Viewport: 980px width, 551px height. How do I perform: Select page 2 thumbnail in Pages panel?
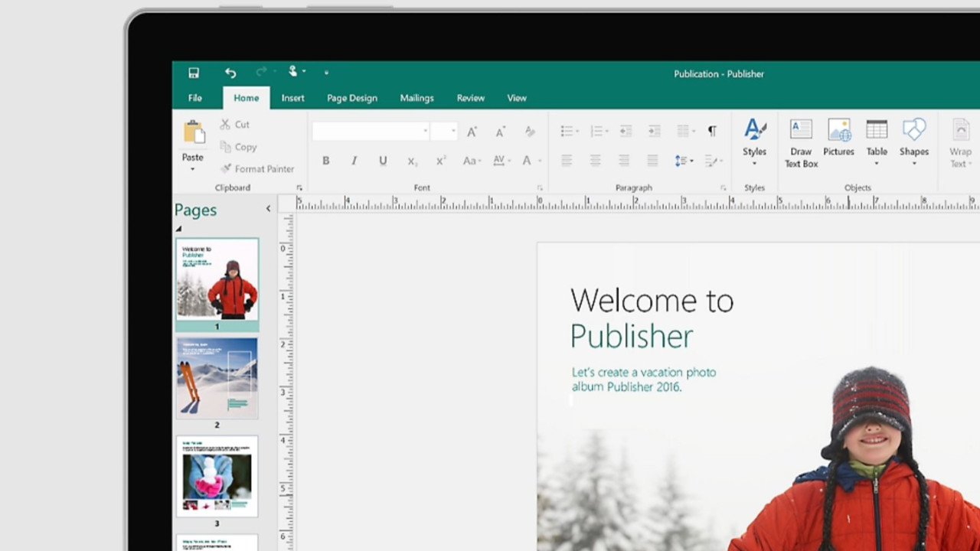pyautogui.click(x=217, y=377)
